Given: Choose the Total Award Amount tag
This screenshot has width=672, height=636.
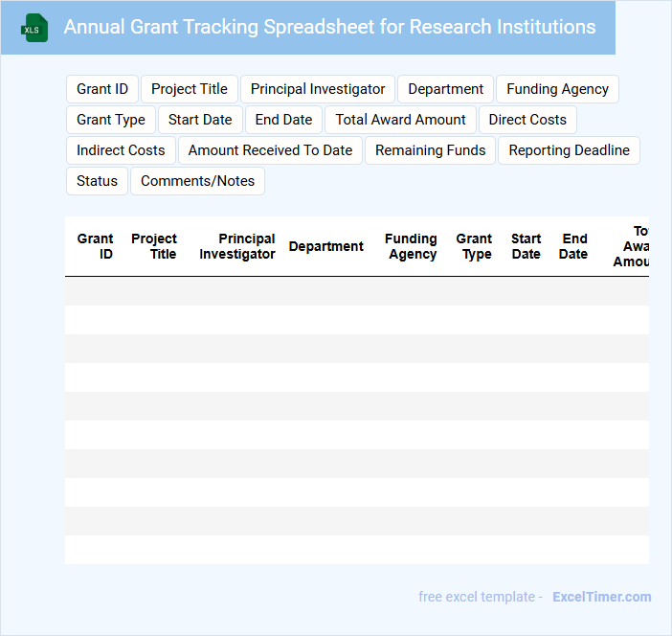Looking at the screenshot, I should click(x=400, y=120).
